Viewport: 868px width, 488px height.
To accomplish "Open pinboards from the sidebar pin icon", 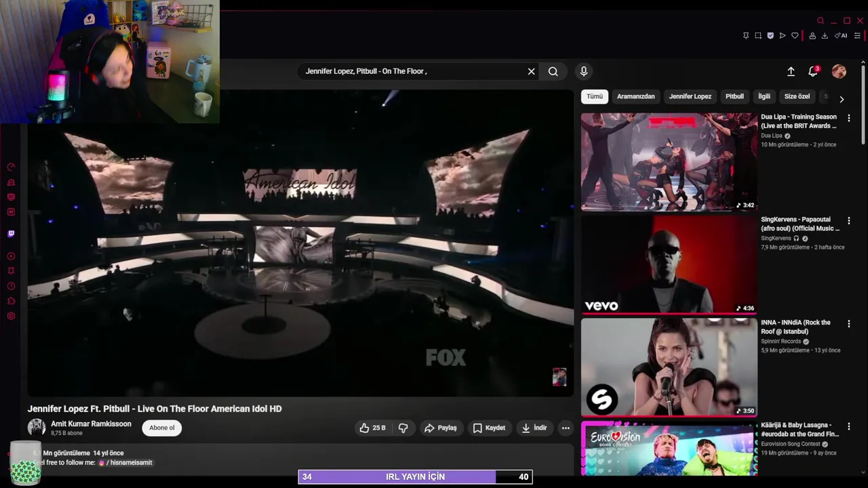I will (11, 271).
